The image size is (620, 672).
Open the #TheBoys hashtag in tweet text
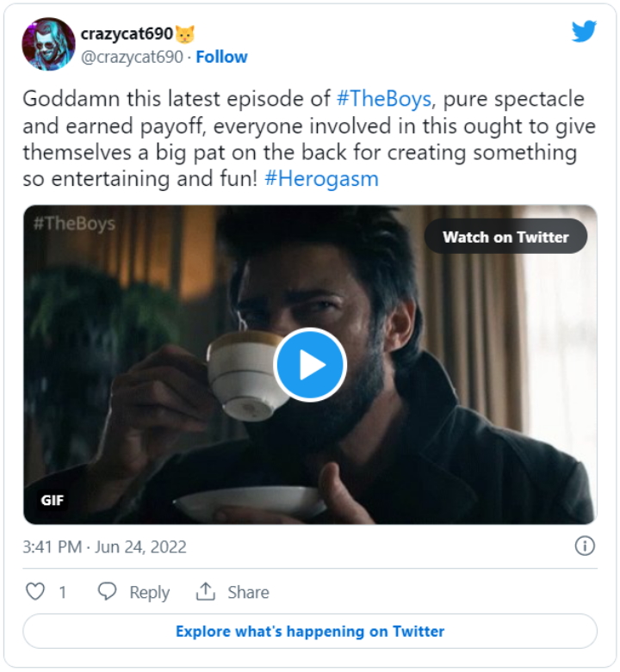point(383,97)
